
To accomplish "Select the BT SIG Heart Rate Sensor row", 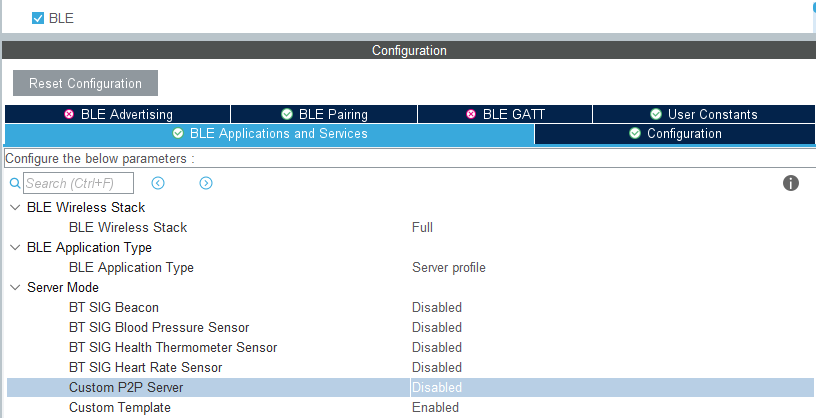I will 145,368.
